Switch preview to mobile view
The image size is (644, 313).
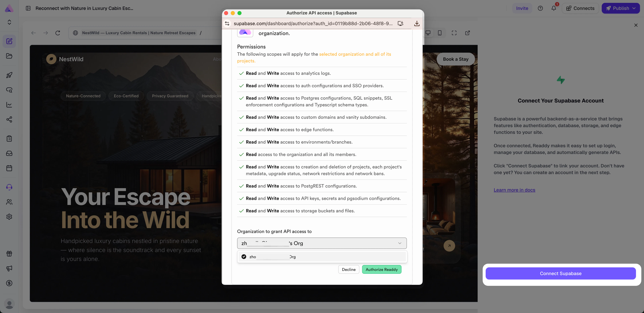click(x=440, y=33)
